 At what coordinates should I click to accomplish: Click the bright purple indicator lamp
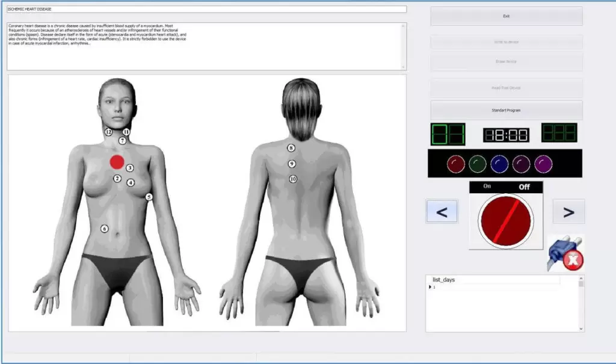tap(543, 163)
